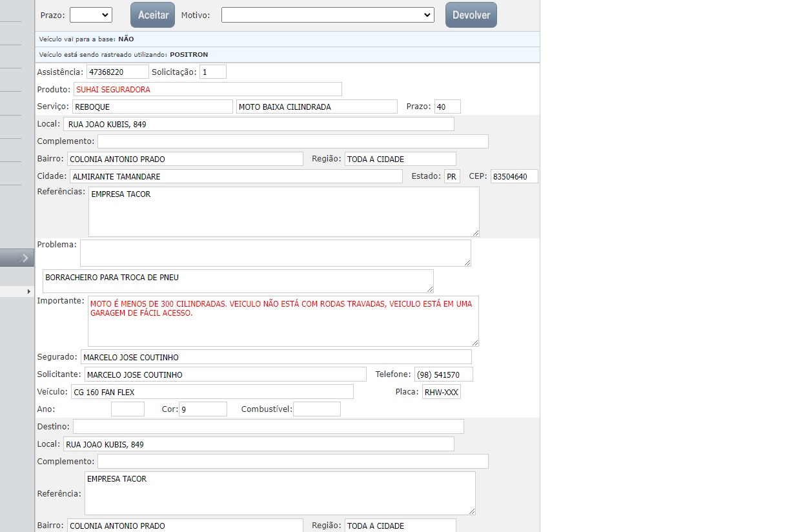
Task: Click the BORRACHEIRO PARA TROCA DE PNEU box
Action: point(238,281)
